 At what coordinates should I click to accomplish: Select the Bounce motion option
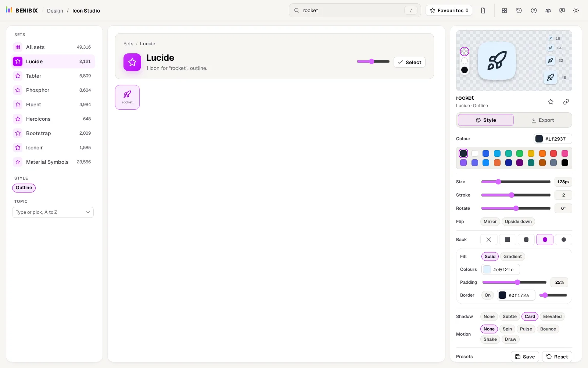[x=548, y=329]
